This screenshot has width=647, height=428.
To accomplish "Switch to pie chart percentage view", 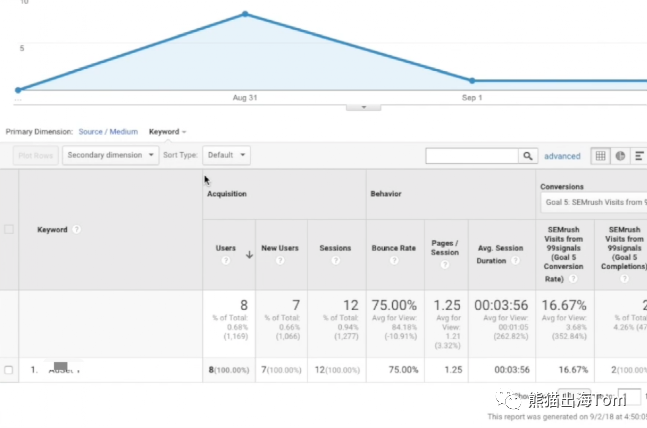I will 620,156.
